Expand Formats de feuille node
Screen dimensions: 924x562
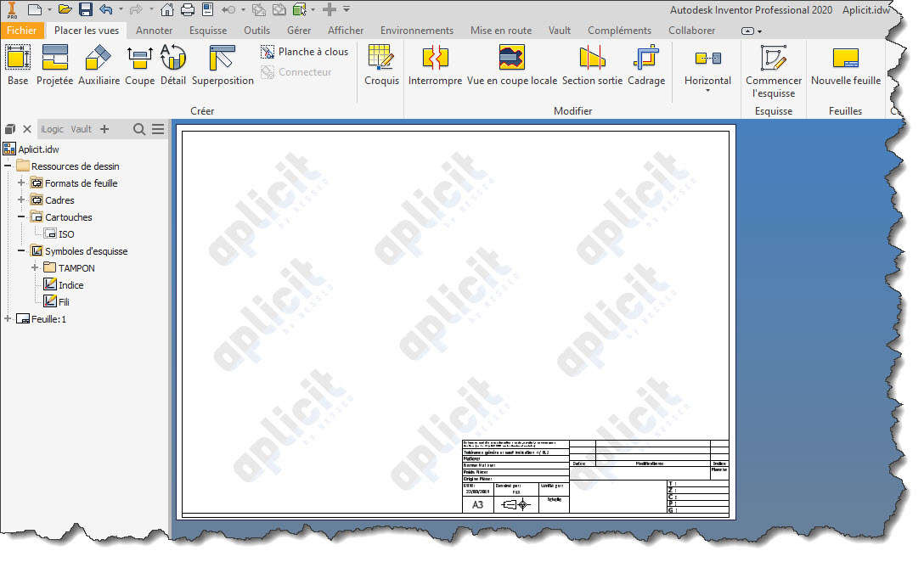(21, 183)
